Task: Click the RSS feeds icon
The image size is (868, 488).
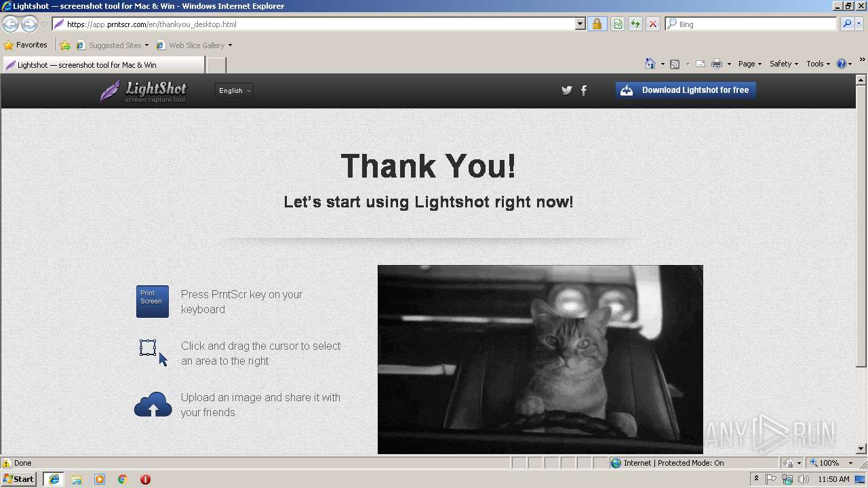Action: [x=675, y=64]
